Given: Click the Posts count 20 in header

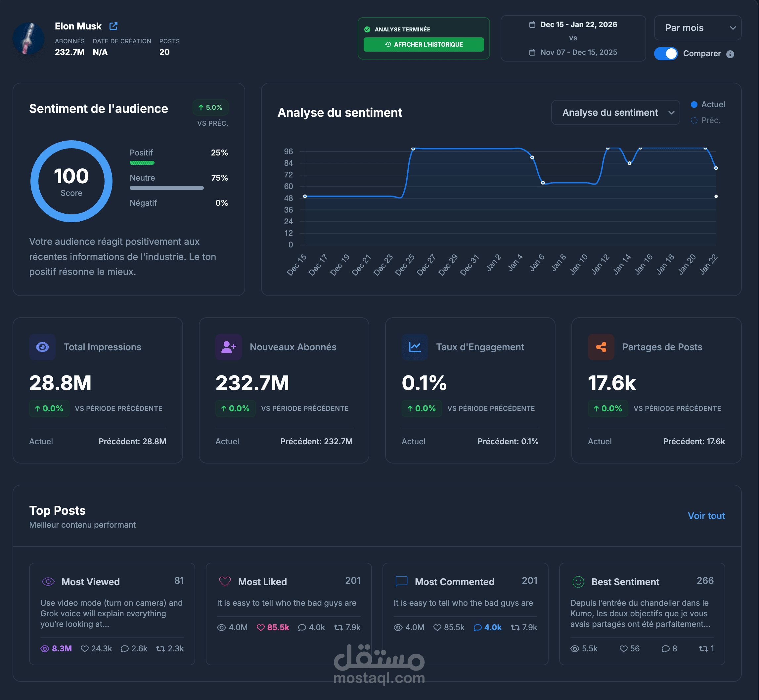Looking at the screenshot, I should [164, 52].
